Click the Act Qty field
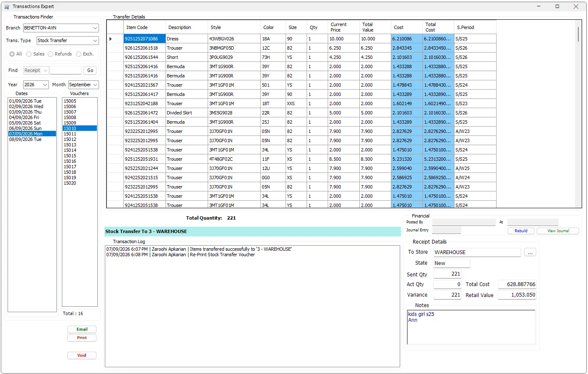 pyautogui.click(x=447, y=285)
